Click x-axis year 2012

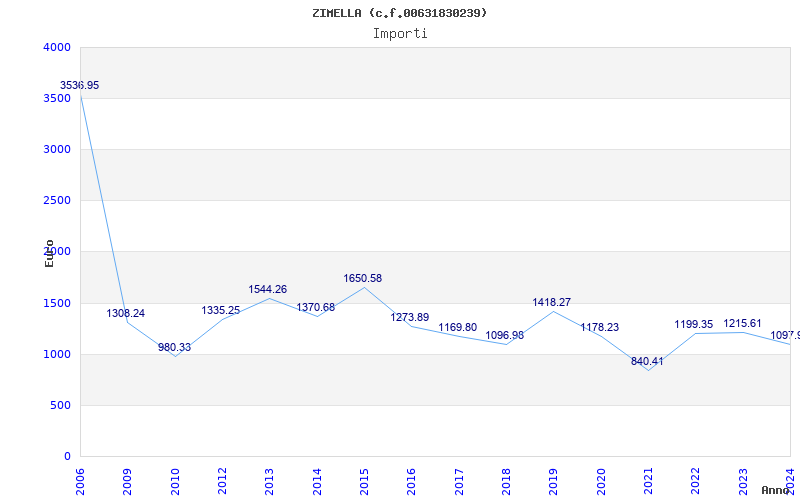(222, 482)
